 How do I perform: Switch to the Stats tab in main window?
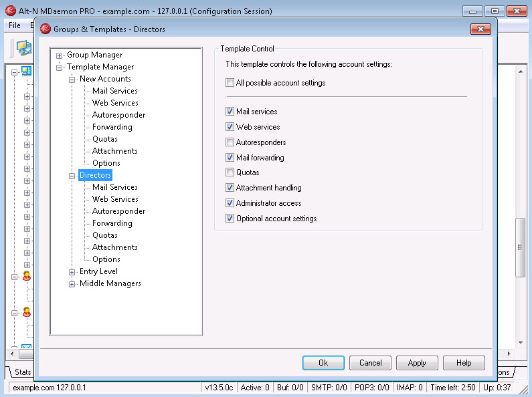(x=22, y=372)
